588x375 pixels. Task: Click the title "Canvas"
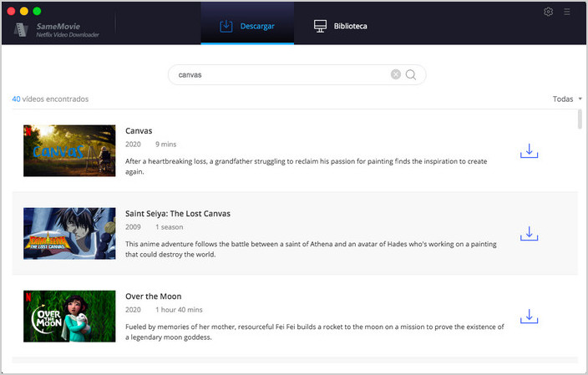point(139,131)
